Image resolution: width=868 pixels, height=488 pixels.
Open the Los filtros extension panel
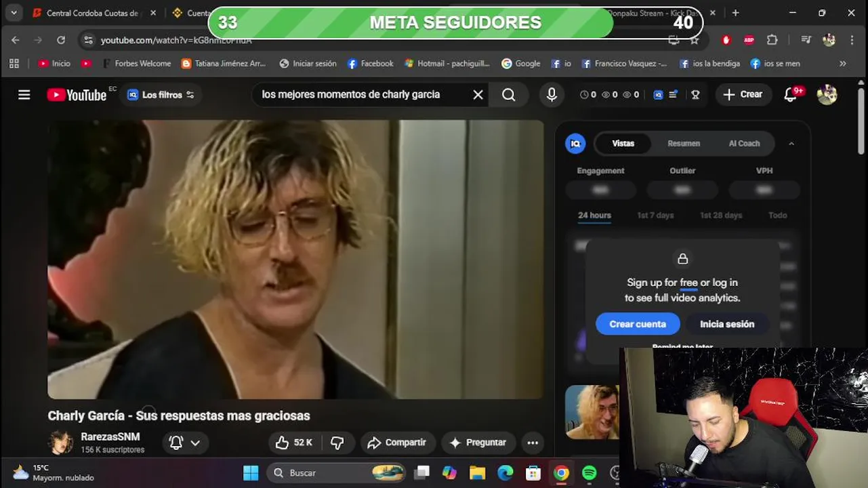click(x=161, y=95)
